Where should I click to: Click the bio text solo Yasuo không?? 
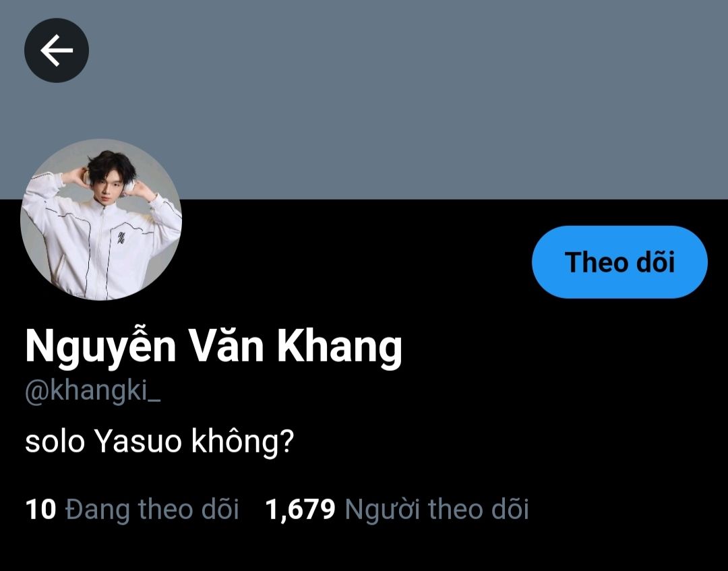point(160,440)
